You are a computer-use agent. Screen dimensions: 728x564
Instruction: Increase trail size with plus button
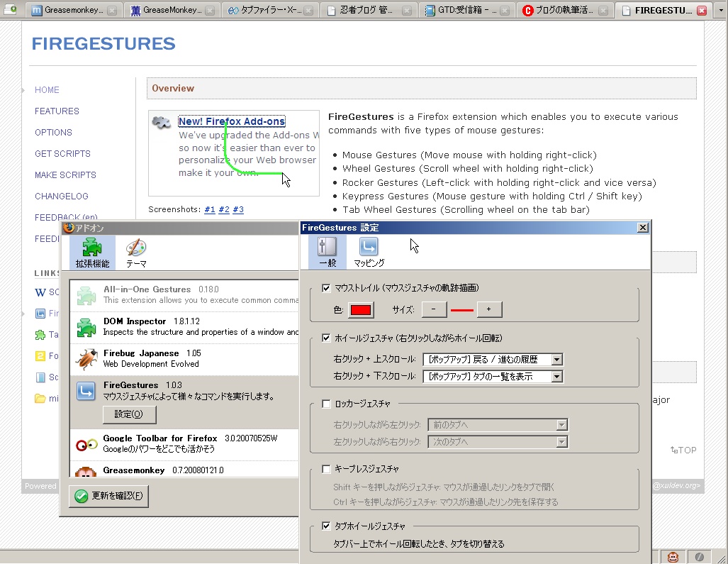pos(488,309)
